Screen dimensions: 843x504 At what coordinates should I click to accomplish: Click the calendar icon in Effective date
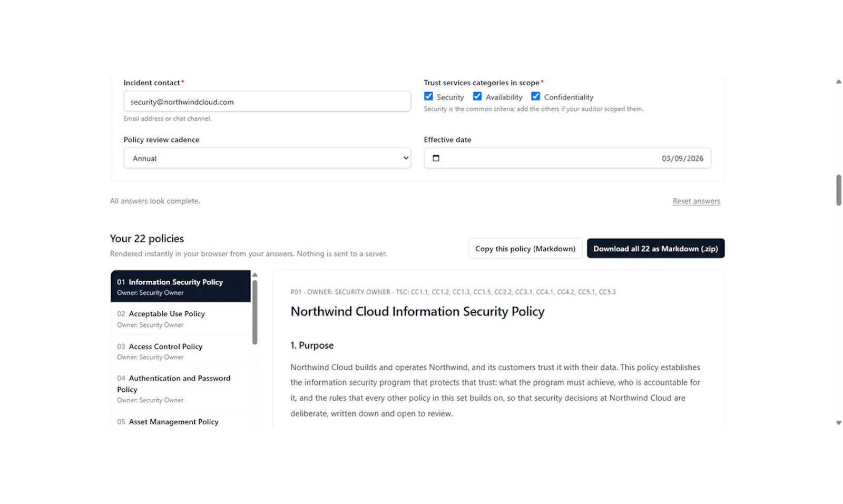(x=436, y=158)
